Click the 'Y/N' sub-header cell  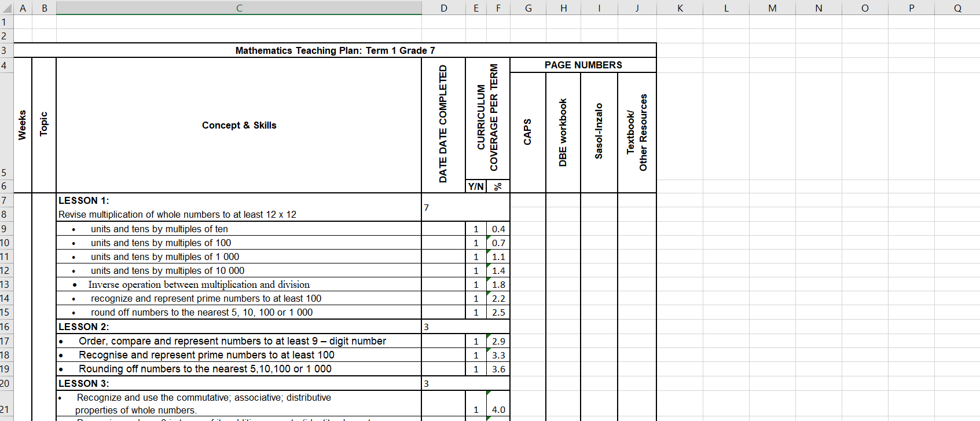476,186
